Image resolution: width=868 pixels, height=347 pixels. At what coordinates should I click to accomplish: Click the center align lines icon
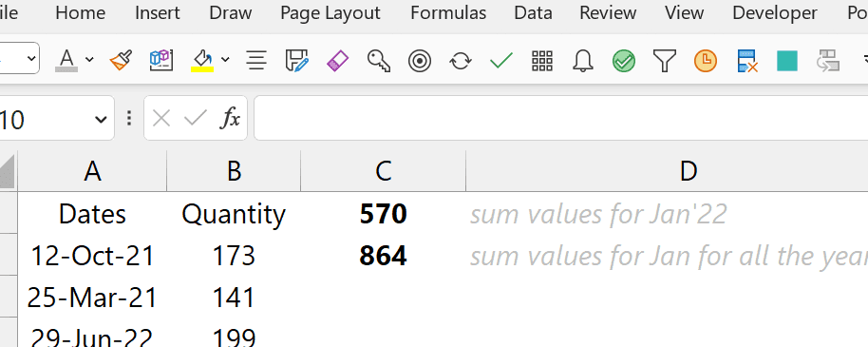click(256, 60)
